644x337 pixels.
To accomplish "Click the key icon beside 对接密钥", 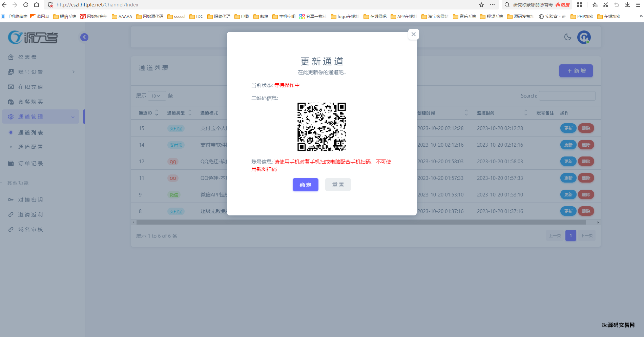I will 11,200.
